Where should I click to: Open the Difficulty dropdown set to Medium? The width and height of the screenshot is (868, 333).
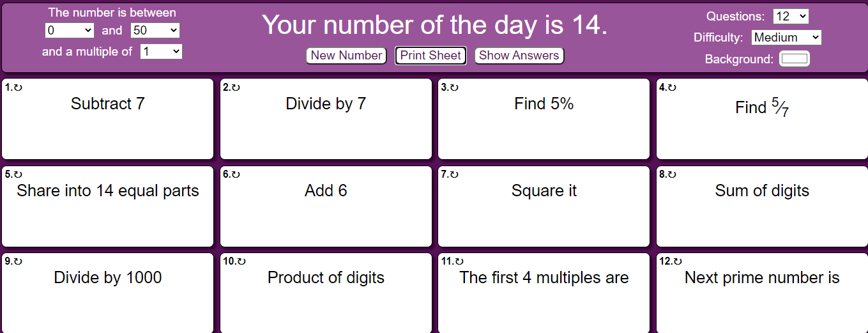tap(786, 37)
